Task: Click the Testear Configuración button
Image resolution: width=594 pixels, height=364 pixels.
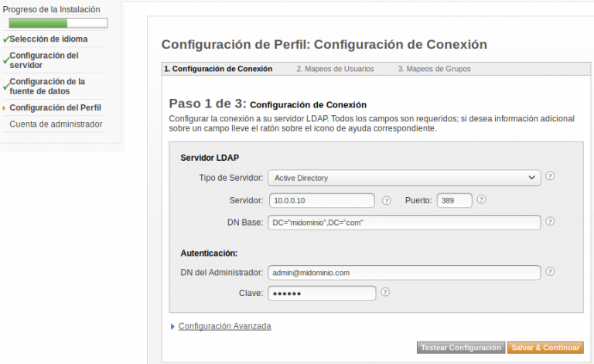Action: pos(461,348)
